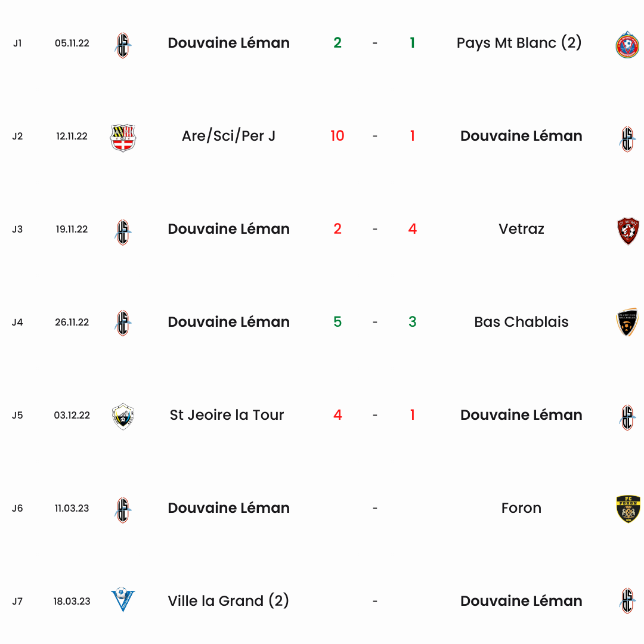
Task: Click the Ville la Grand crest
Action: pyautogui.click(x=123, y=600)
